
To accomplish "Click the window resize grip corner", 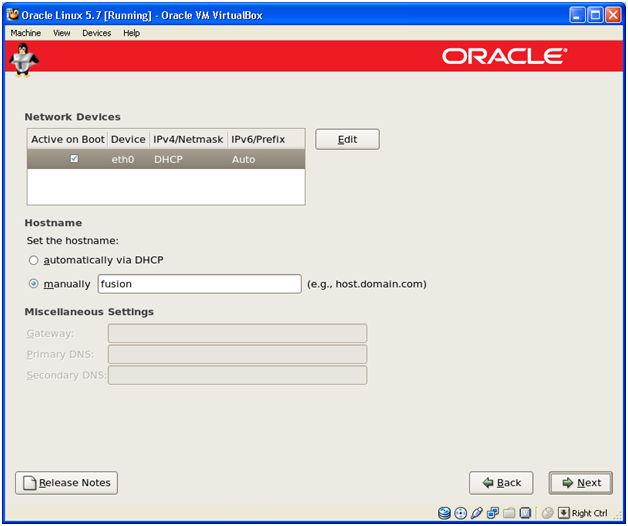I will point(618,516).
